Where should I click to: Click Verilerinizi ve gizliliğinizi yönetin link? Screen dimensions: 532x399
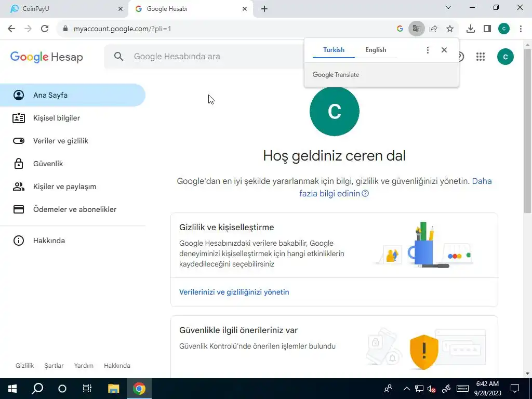click(234, 292)
